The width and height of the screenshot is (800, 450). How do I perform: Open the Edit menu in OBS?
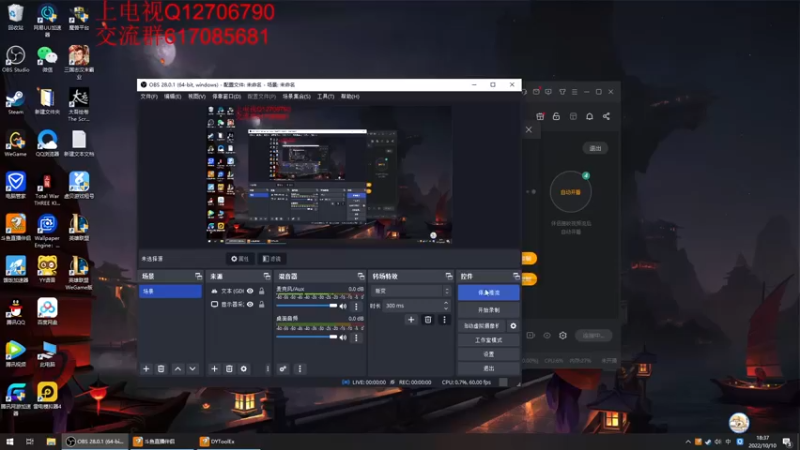point(172,96)
